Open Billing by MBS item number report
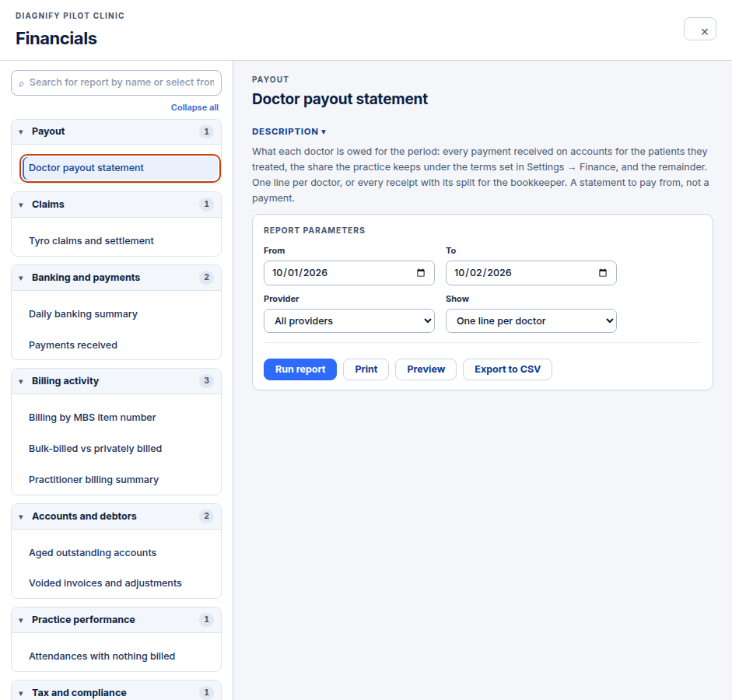732x700 pixels. point(120,418)
